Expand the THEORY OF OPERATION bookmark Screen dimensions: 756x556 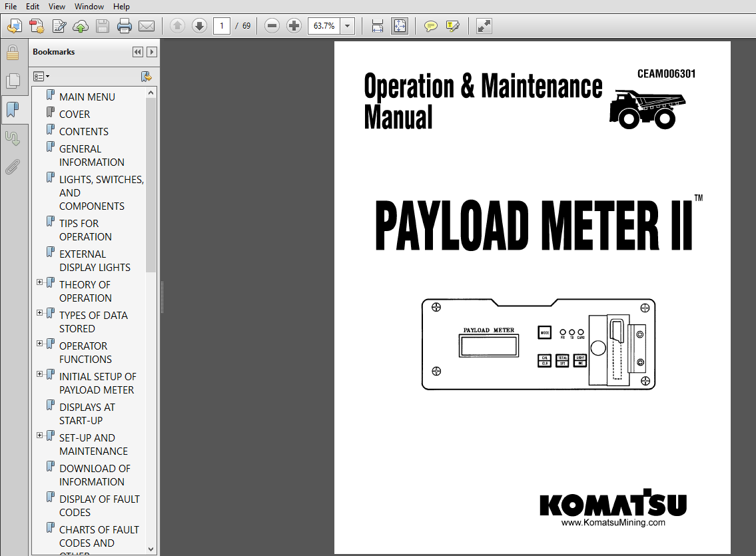coord(39,282)
